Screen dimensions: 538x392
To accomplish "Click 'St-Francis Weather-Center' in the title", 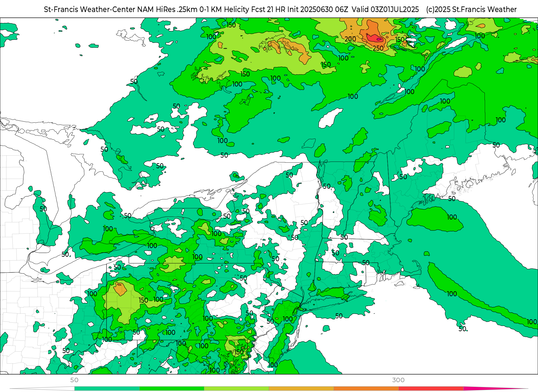I will [x=89, y=10].
